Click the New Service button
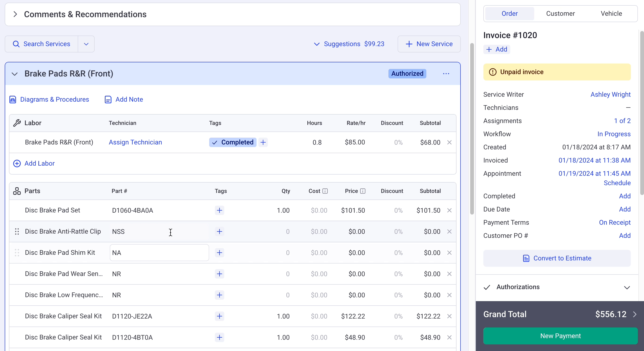The width and height of the screenshot is (644, 351). pyautogui.click(x=429, y=44)
